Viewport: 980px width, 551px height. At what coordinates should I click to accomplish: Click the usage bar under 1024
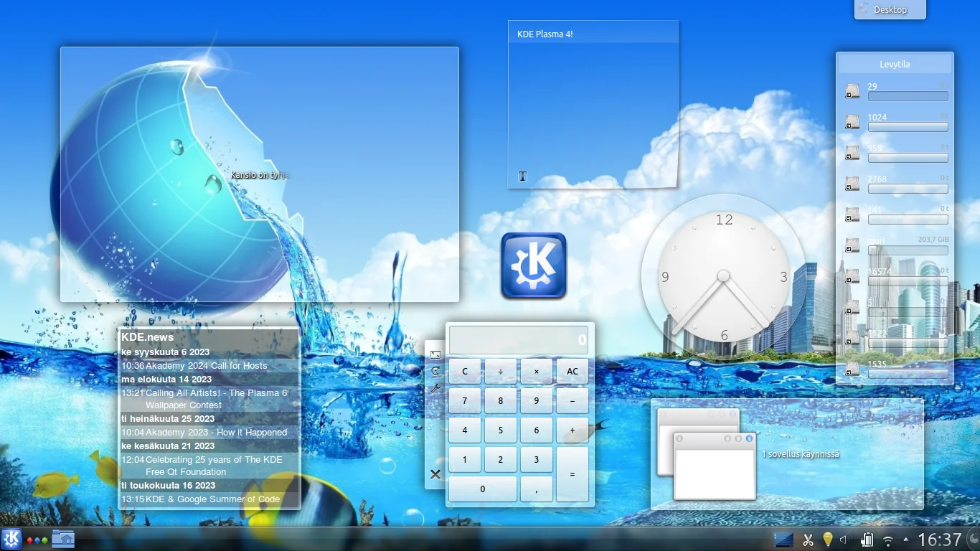pos(908,127)
